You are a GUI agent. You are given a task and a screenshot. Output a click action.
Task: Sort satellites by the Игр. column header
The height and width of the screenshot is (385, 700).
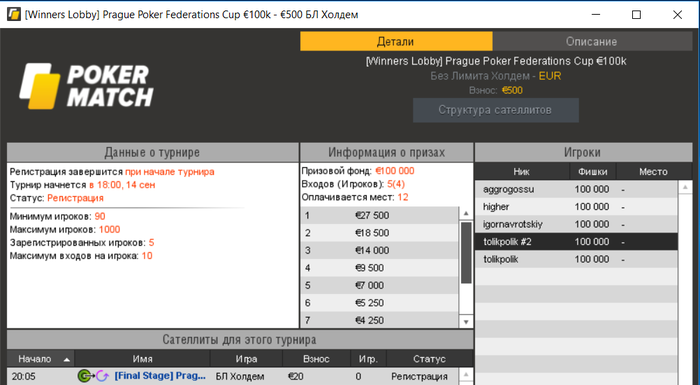click(x=368, y=359)
